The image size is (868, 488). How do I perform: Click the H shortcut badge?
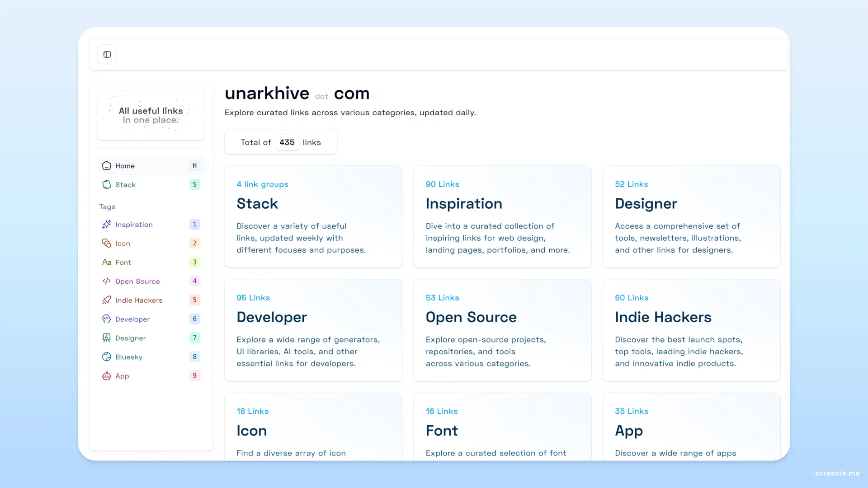pyautogui.click(x=195, y=166)
